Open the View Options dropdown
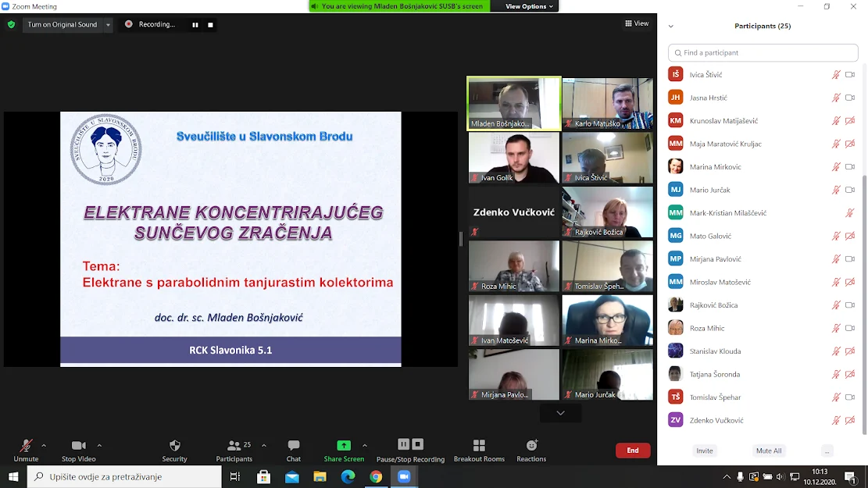 click(x=529, y=6)
